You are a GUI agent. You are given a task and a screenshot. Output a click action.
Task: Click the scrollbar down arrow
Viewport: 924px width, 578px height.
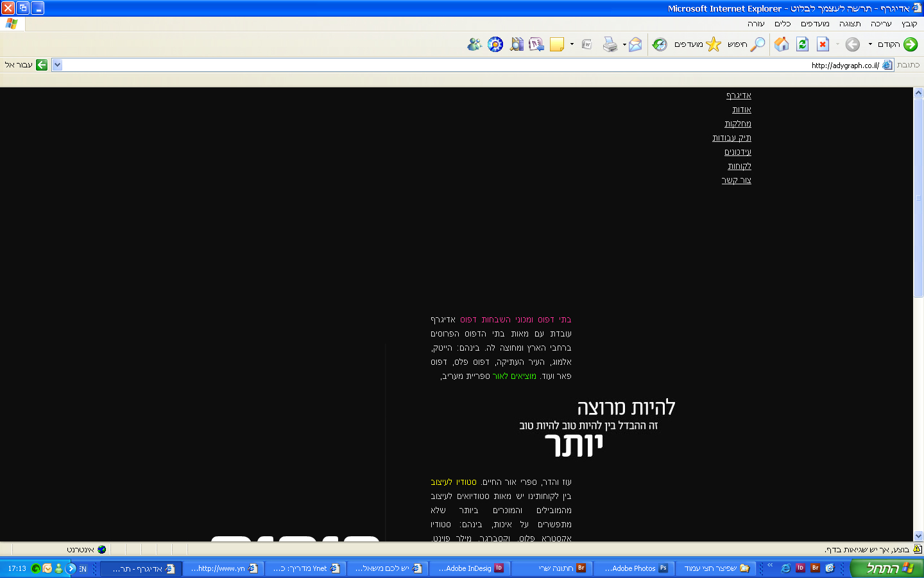point(918,536)
